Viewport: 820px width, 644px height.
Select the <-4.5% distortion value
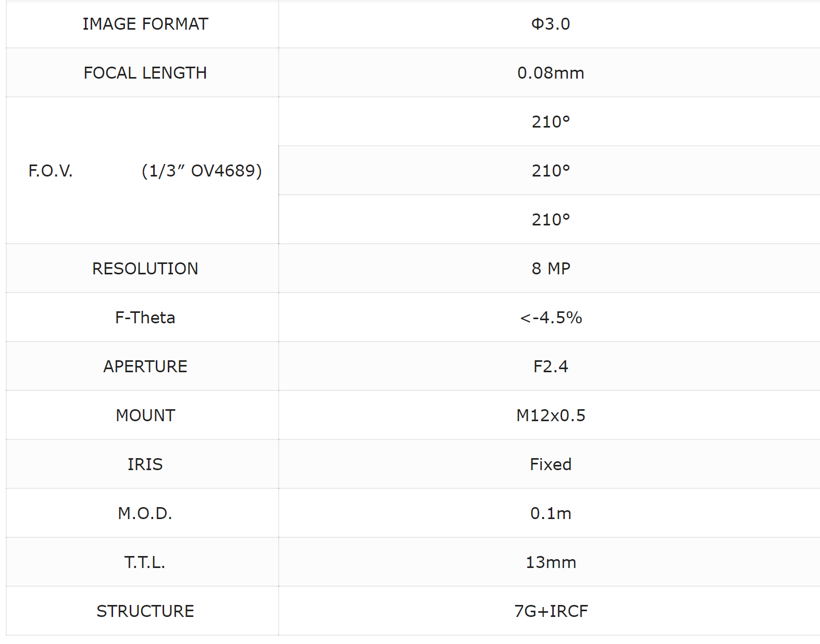(551, 318)
